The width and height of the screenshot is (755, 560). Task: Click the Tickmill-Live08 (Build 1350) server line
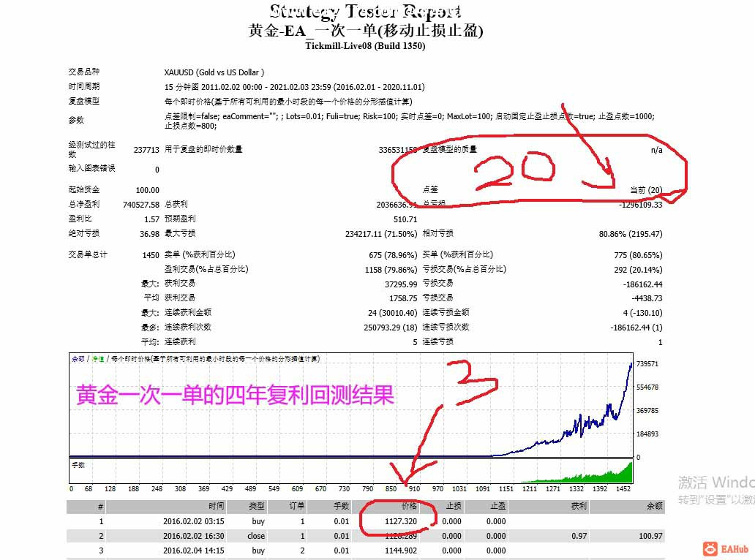click(x=365, y=46)
